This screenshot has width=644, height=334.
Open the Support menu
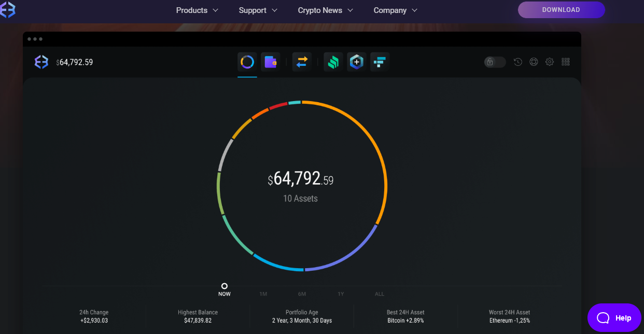point(257,10)
